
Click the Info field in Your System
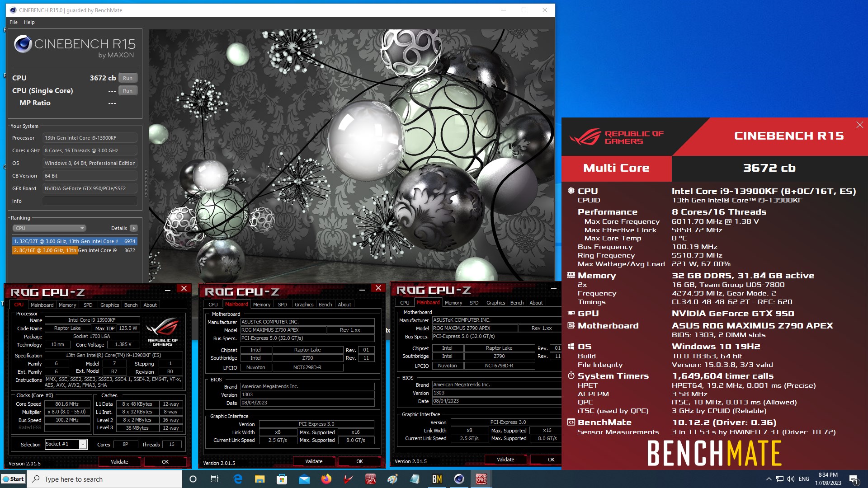point(90,201)
